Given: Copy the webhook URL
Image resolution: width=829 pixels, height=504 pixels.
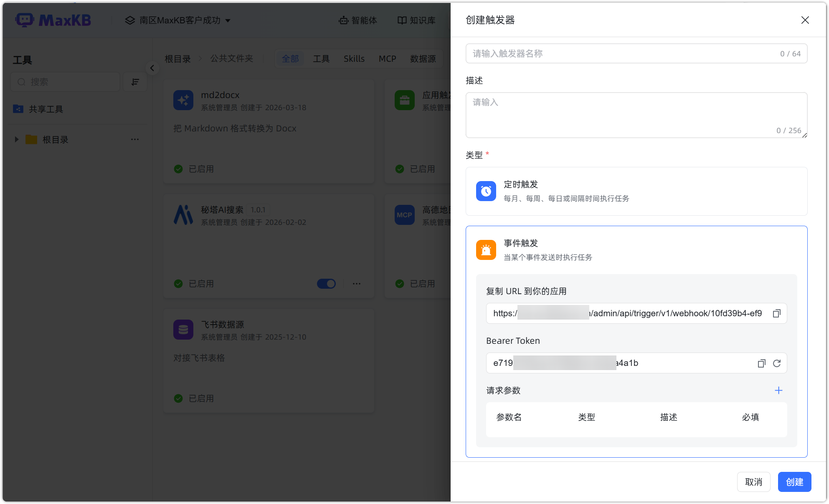Looking at the screenshot, I should click(x=777, y=313).
